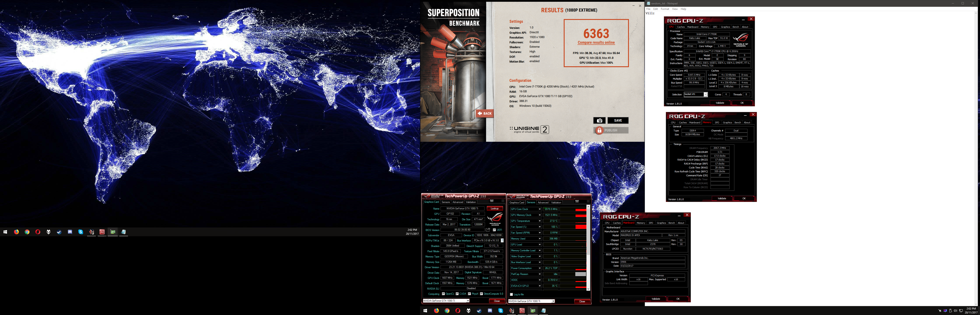
Task: Click the scroll down arrow in GPU-Z Sensors
Action: (588, 289)
